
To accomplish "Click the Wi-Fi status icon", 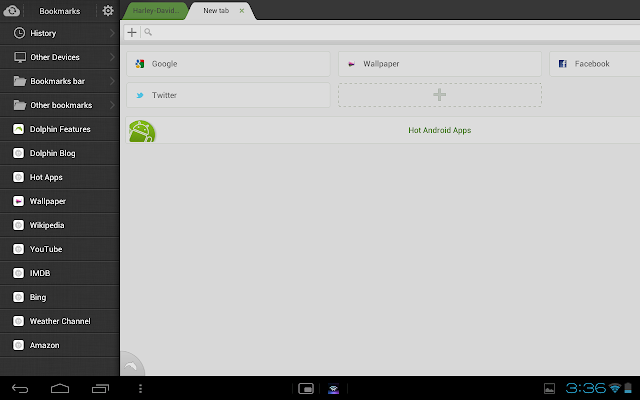I will point(615,388).
